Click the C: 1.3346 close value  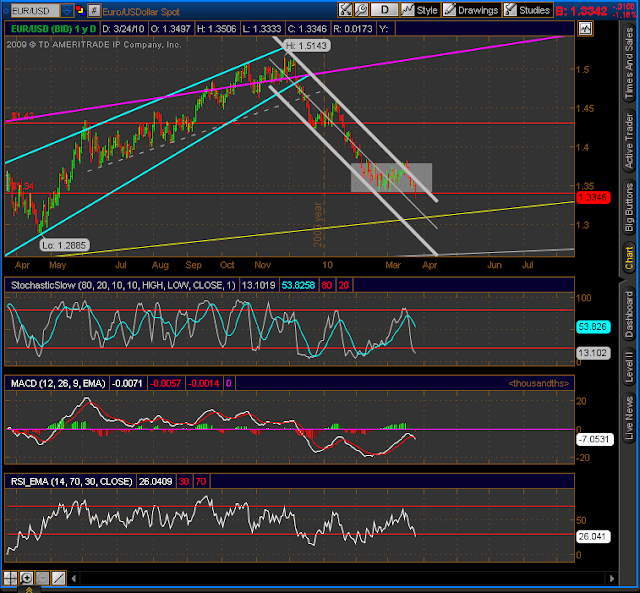307,29
